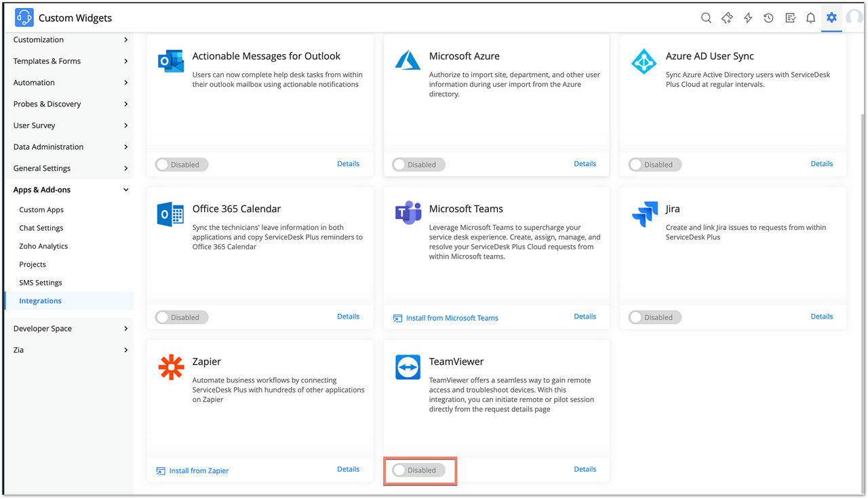Select Custom Apps in the sidebar

pyautogui.click(x=41, y=209)
